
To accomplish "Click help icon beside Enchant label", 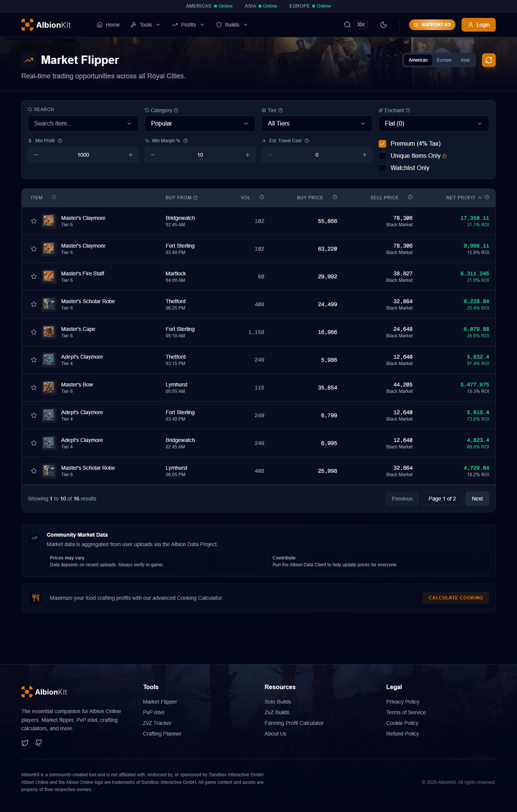I will [408, 110].
